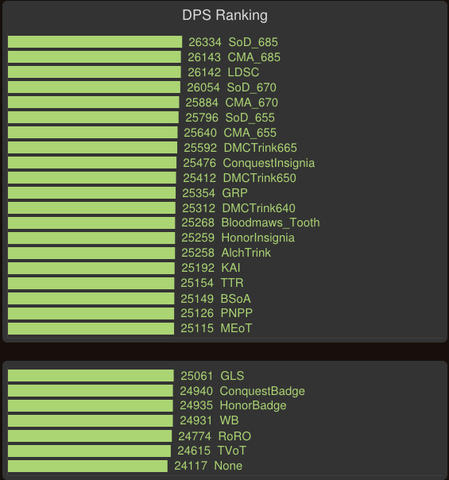Click the None bar at 24117
This screenshot has height=480, width=449.
[x=88, y=466]
